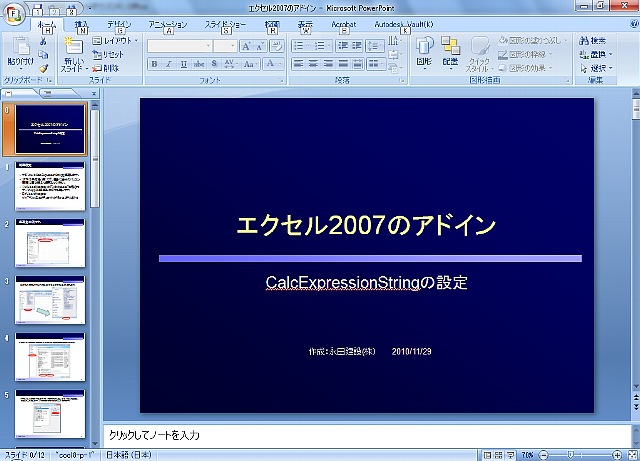Increase list indent level
Image resolution: width=640 pixels, height=461 pixels.
357,46
